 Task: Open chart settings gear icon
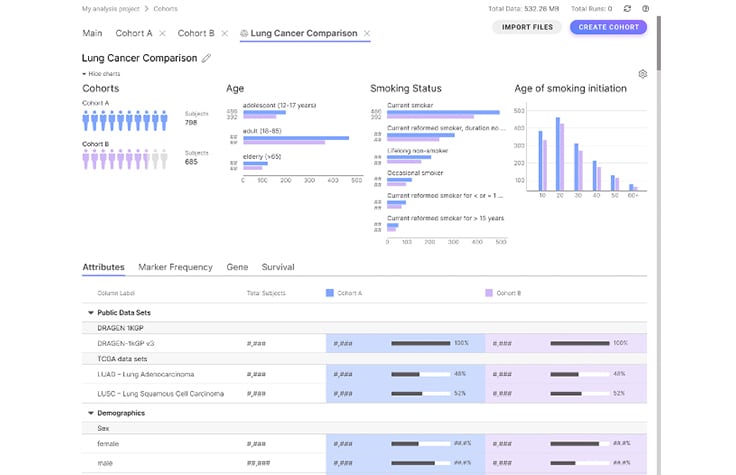pos(642,74)
